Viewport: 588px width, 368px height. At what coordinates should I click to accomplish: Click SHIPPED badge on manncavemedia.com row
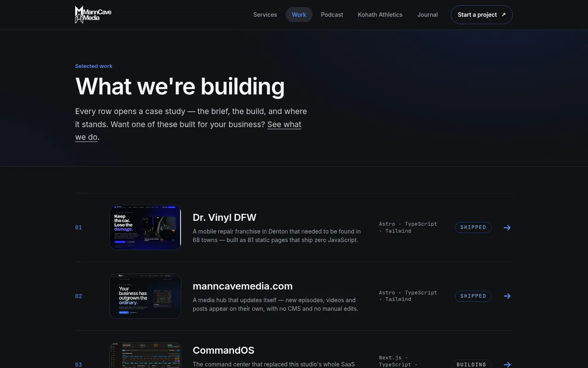[x=473, y=296]
